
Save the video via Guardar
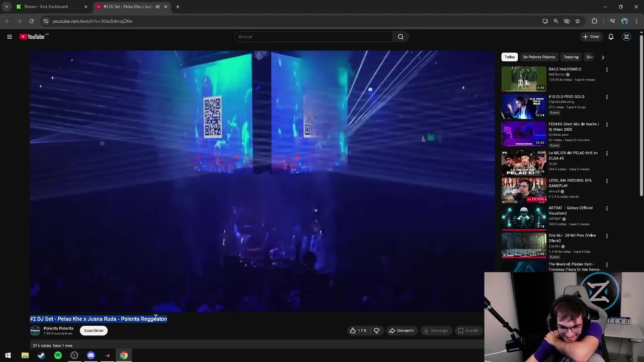click(x=468, y=330)
